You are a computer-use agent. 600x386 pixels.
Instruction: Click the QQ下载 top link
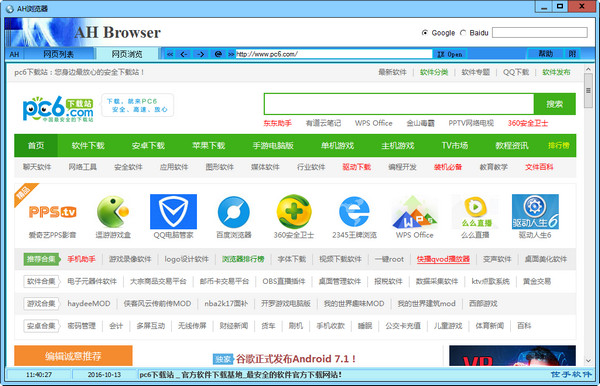tap(516, 72)
